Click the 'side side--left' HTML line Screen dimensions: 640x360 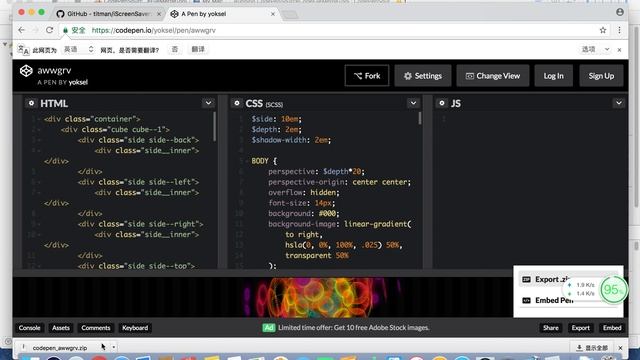[138, 182]
